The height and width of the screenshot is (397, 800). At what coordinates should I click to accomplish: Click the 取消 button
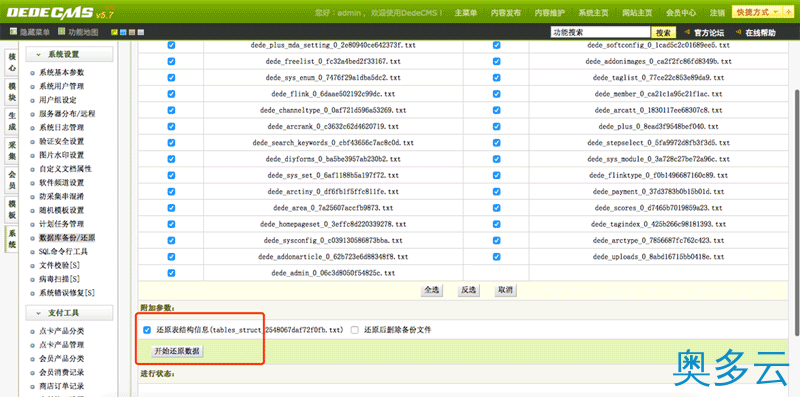tap(505, 290)
